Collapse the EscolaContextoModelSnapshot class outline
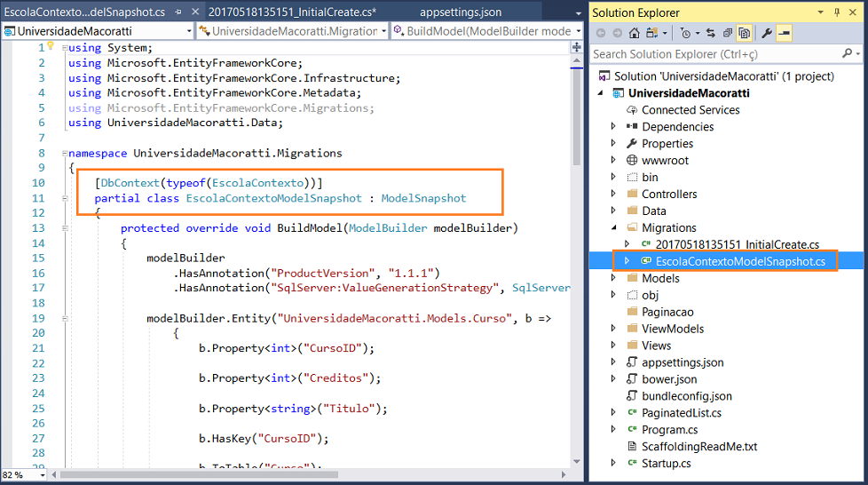Image resolution: width=868 pixels, height=485 pixels. (x=65, y=198)
